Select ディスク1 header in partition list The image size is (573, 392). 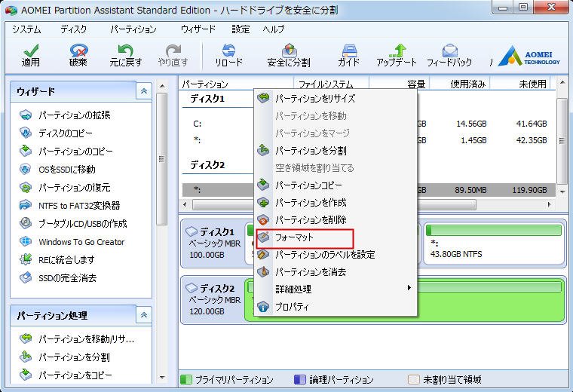coord(207,99)
